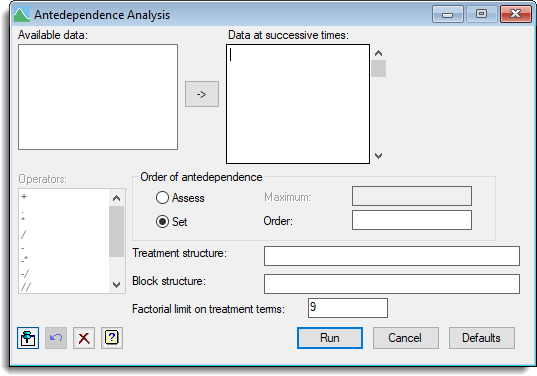Click the Cancel button

pos(405,338)
